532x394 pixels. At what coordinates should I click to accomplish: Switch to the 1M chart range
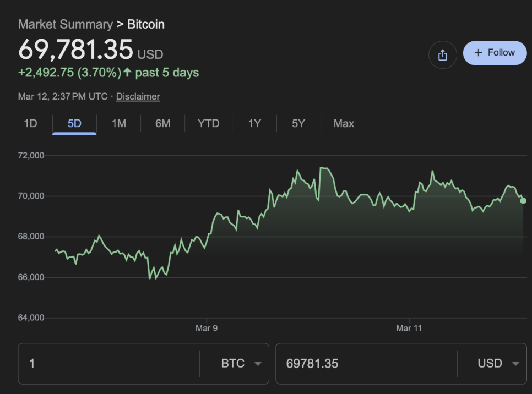click(119, 124)
